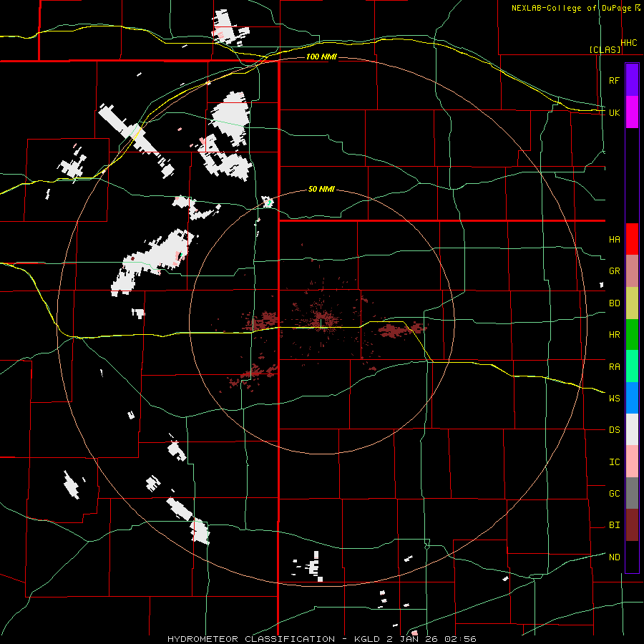Click the HA legend label
Image resolution: width=644 pixels, height=644 pixels.
point(614,240)
